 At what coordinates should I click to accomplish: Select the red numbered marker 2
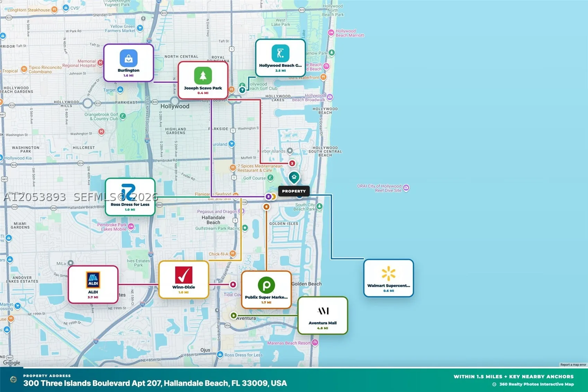coord(292,163)
